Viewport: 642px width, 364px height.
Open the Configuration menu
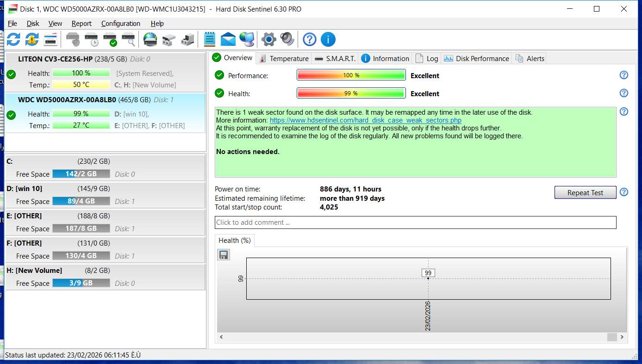tap(120, 24)
